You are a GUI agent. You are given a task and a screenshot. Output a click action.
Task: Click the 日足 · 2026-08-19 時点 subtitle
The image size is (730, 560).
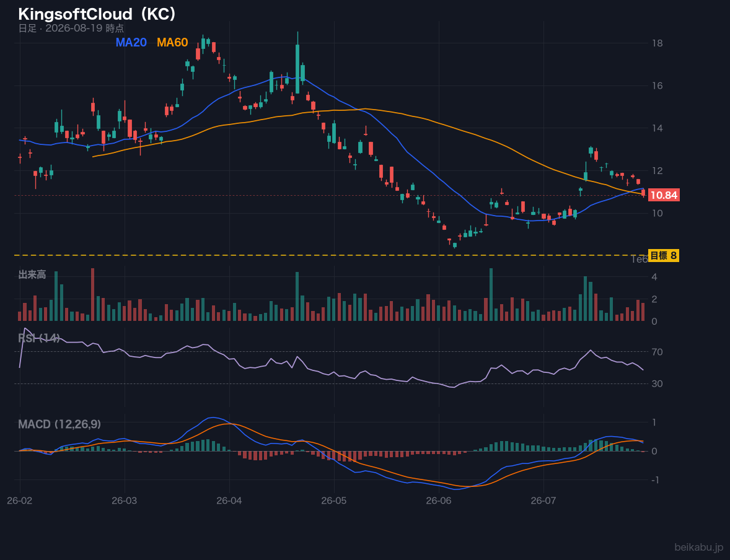pos(71,28)
